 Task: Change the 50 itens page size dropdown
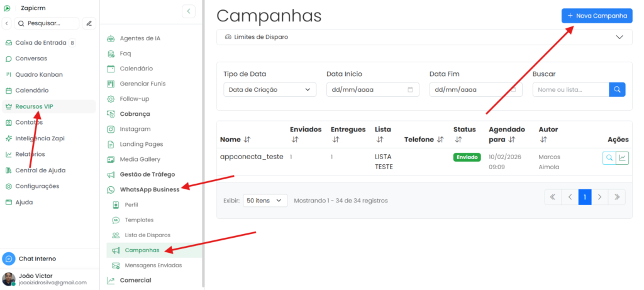[265, 201]
